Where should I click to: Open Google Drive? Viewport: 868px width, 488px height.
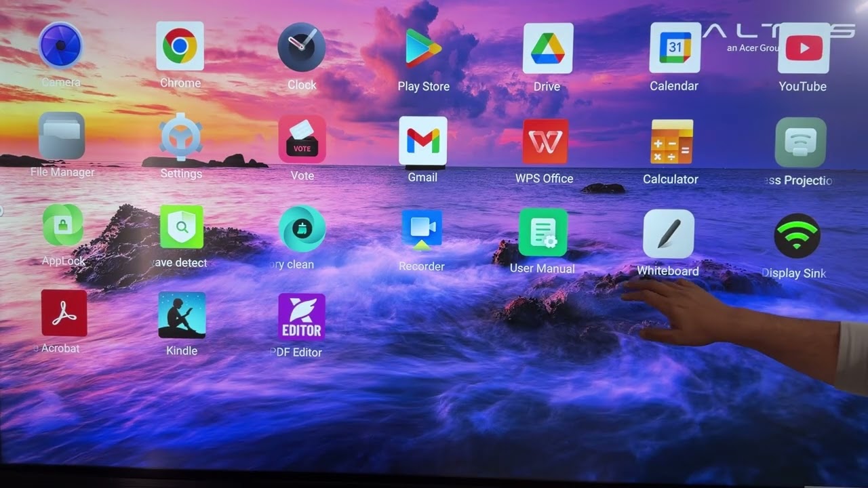coord(548,48)
